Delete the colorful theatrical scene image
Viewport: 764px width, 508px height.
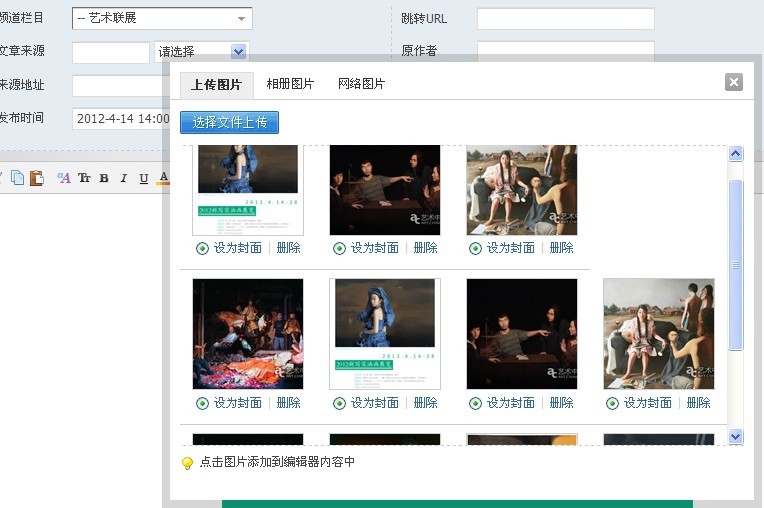tap(288, 403)
